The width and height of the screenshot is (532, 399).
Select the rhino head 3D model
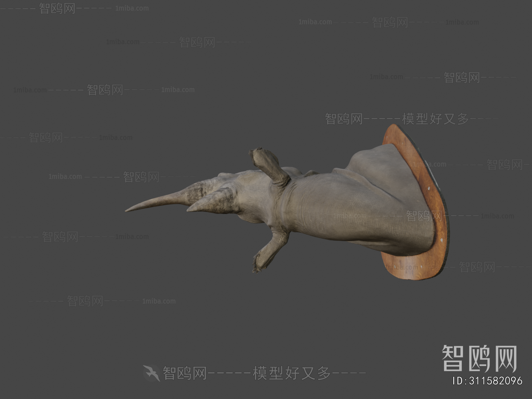click(316, 206)
